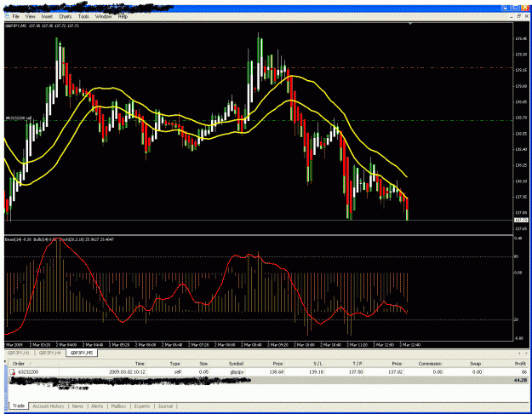The height and width of the screenshot is (414, 532).
Task: Select order number 63232200 in trade list
Action: (x=28, y=372)
